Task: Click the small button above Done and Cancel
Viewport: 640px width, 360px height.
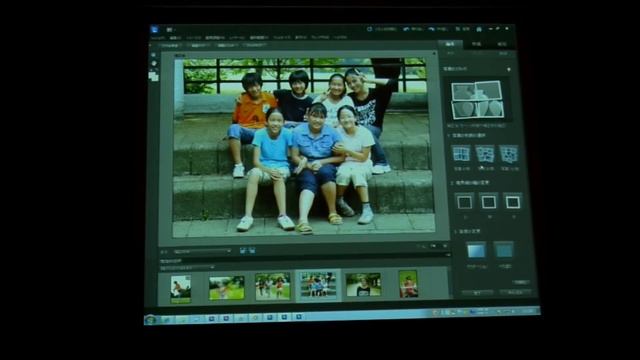Action: click(522, 282)
